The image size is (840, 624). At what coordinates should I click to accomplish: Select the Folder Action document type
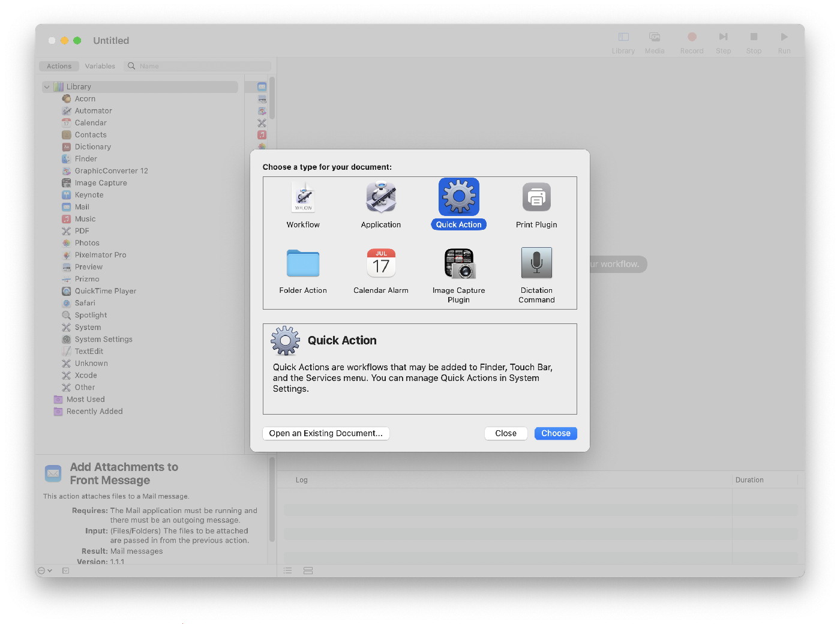[x=303, y=271]
